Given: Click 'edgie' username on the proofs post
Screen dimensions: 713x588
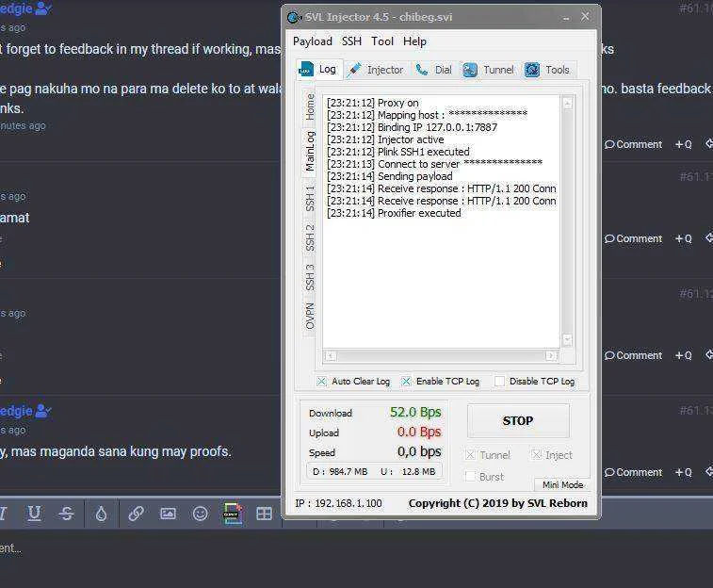Looking at the screenshot, I should point(16,411).
